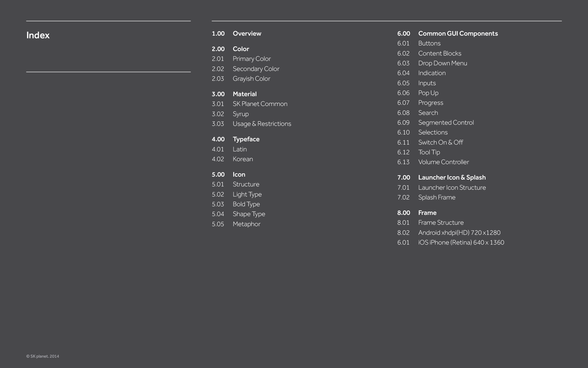Open the Inputs entry

(x=427, y=83)
